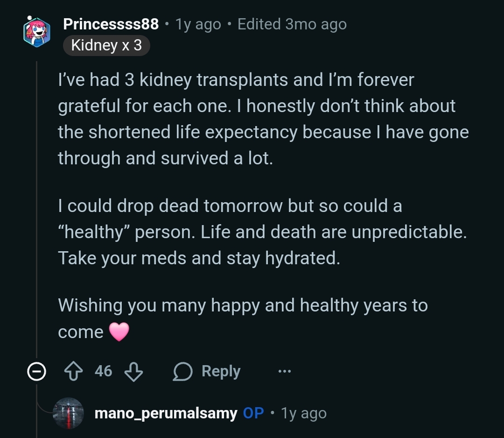This screenshot has height=438, width=504.
Task: Click mano_perumalsamy's '1y ago' timestamp
Action: pyautogui.click(x=303, y=413)
